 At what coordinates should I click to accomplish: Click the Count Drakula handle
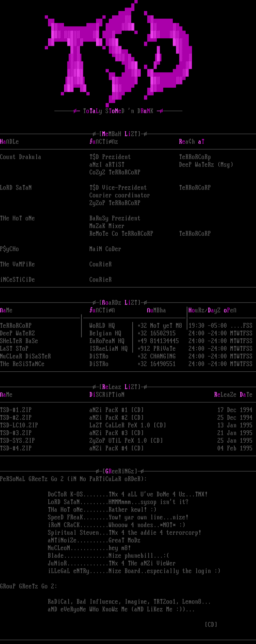[21, 157]
